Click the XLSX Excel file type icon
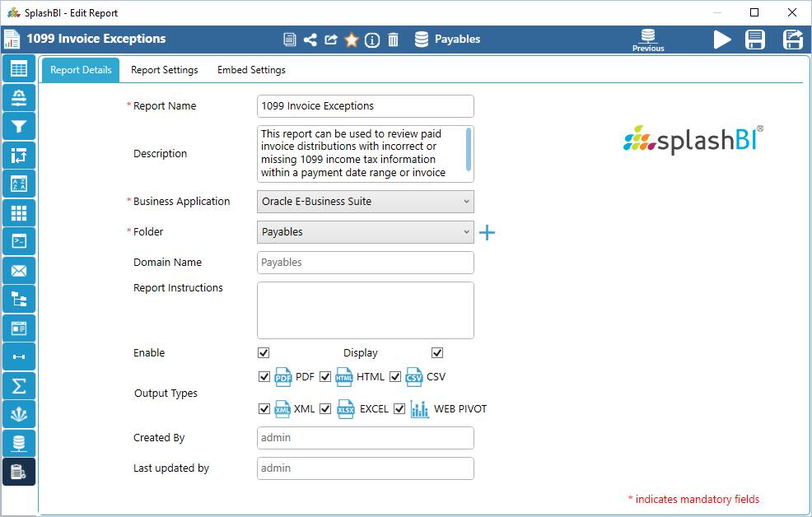This screenshot has width=812, height=517. 346,409
